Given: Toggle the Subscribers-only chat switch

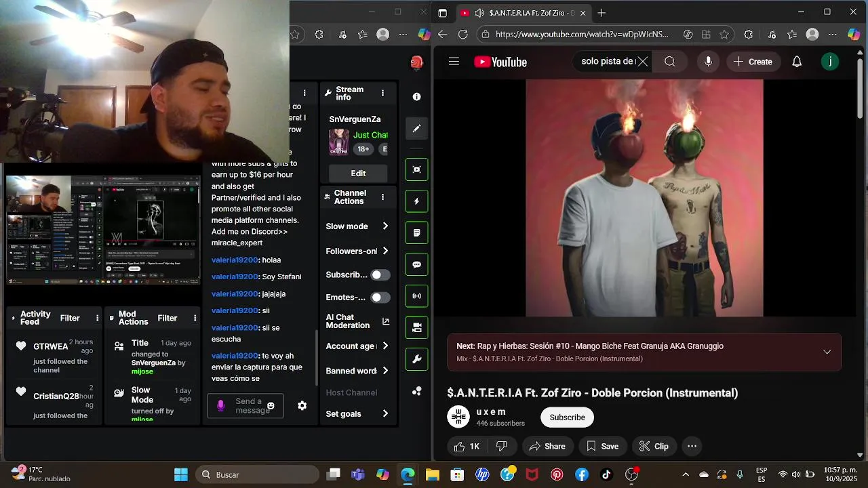Looking at the screenshot, I should [380, 274].
